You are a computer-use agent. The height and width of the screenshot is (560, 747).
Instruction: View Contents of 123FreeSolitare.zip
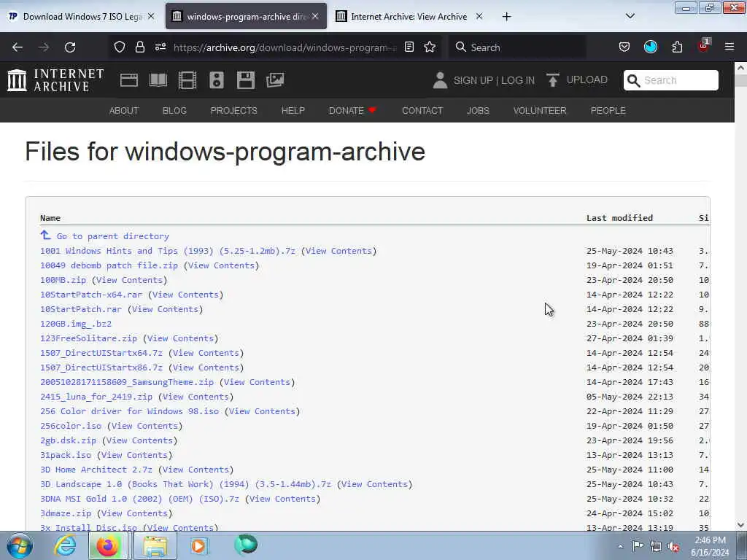tap(181, 338)
